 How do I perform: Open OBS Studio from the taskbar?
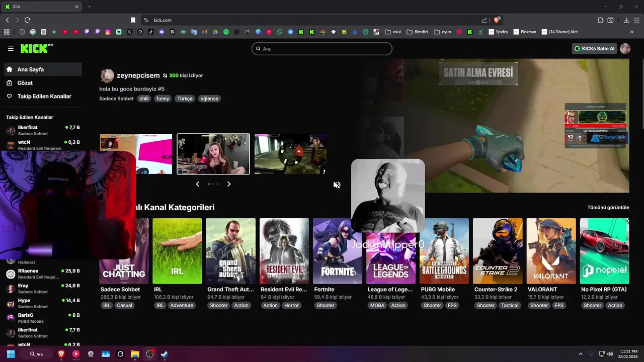click(x=149, y=354)
